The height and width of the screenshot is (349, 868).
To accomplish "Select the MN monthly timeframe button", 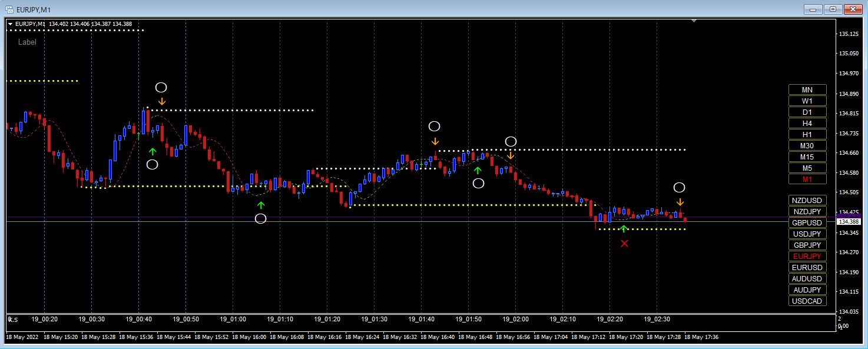I will click(x=807, y=89).
